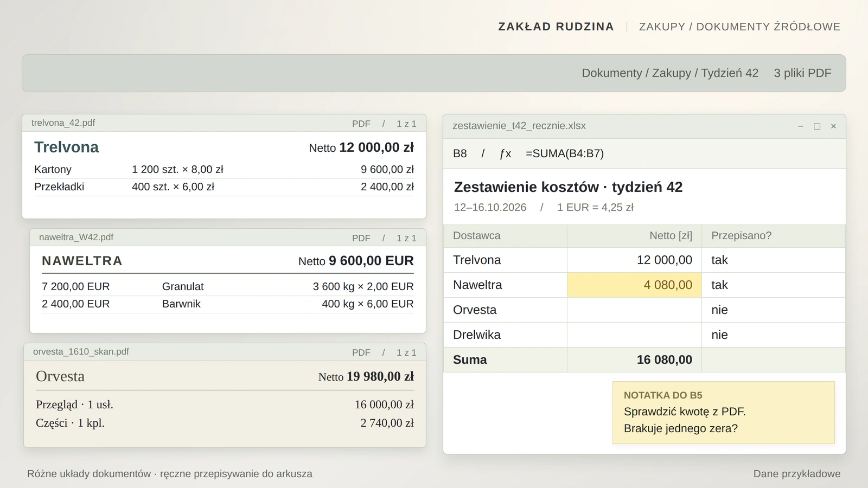
Task: Click the Orvesta total Netto 19 980,00 zł
Action: tap(366, 376)
